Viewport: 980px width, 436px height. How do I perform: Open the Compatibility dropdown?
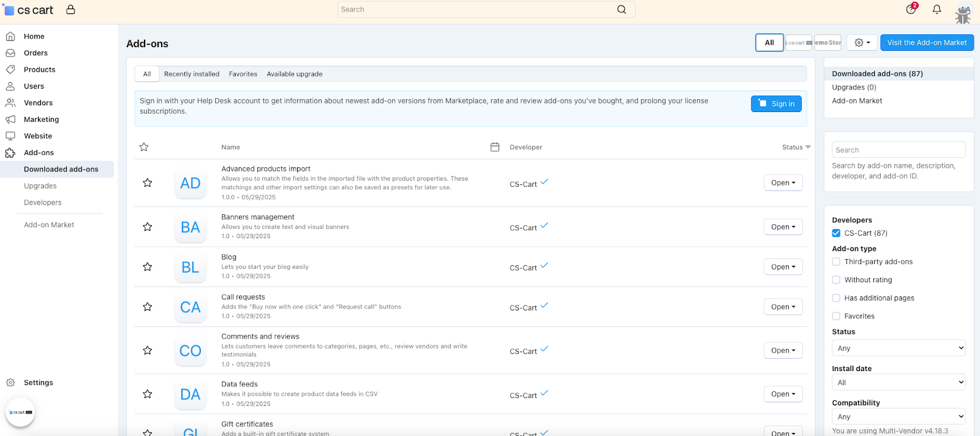pyautogui.click(x=899, y=416)
